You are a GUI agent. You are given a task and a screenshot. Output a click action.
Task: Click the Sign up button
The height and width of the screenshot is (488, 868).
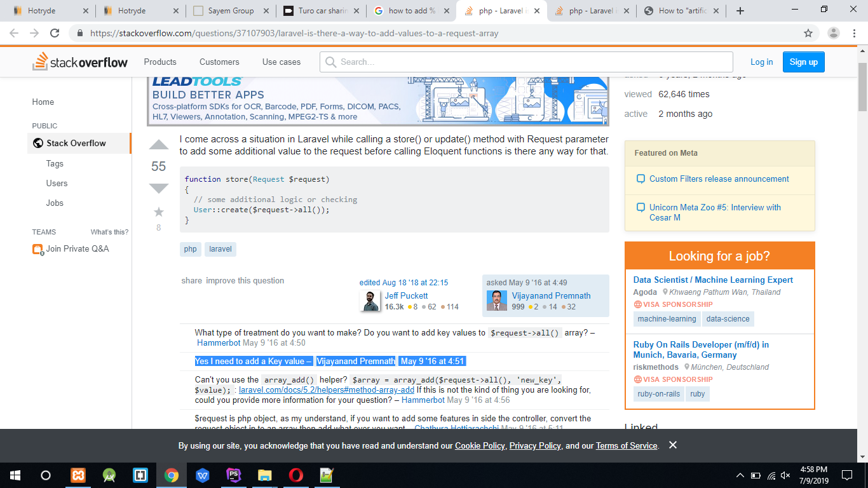(803, 62)
